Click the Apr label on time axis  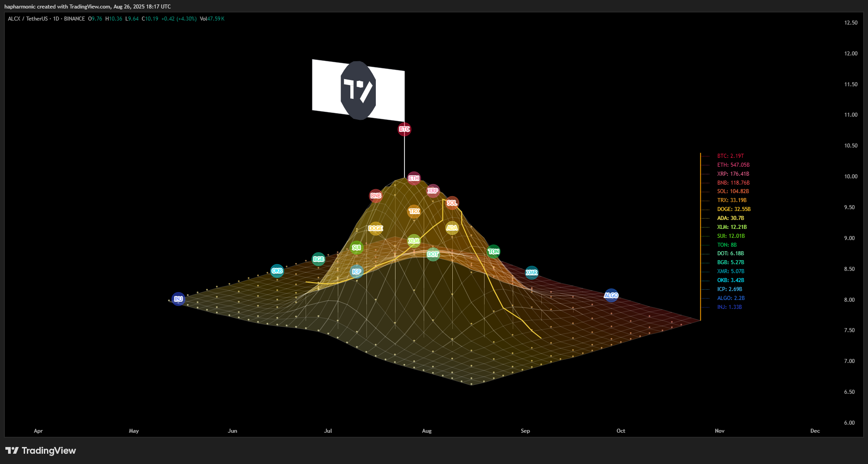(38, 431)
